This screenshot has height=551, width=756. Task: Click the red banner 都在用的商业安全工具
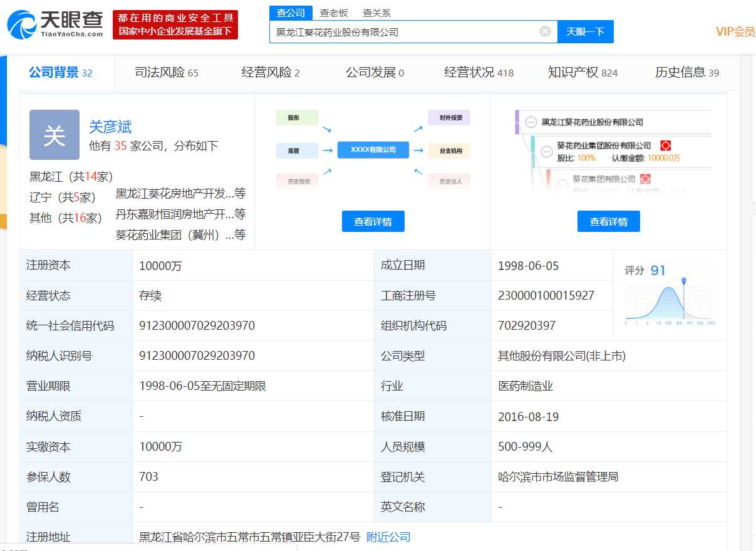(x=175, y=25)
